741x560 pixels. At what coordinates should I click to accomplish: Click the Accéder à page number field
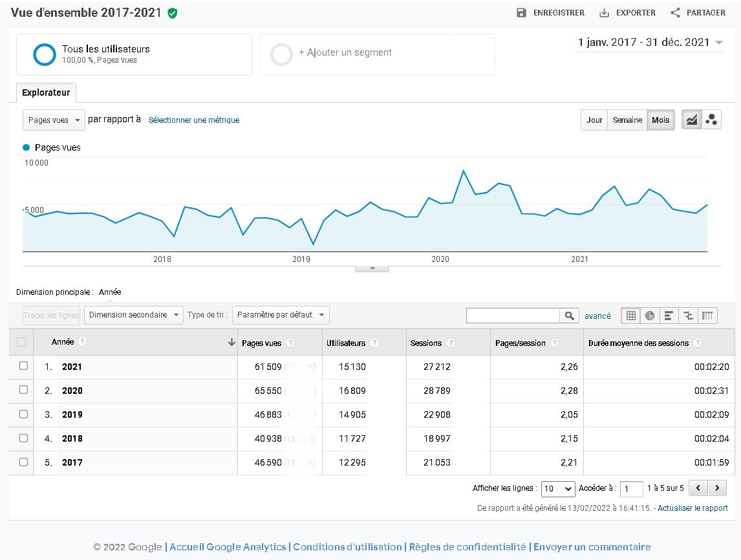[x=631, y=489]
